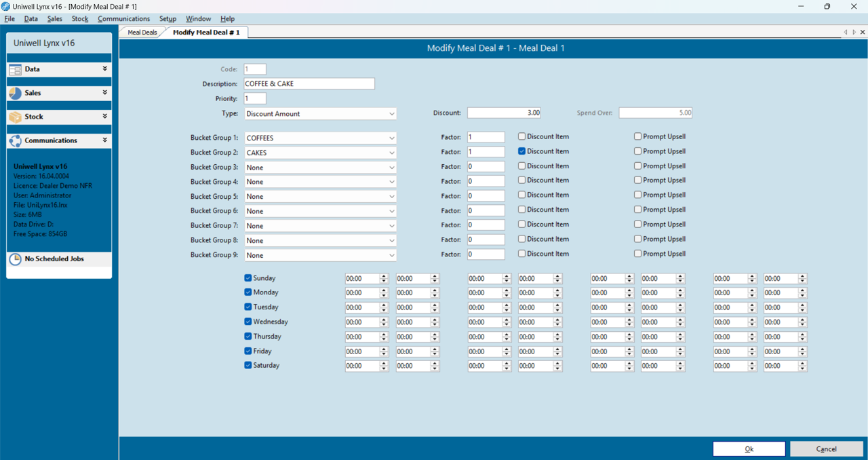The height and width of the screenshot is (460, 868).
Task: Click the Uniwell Lynx title bar logo
Action: tap(6, 6)
